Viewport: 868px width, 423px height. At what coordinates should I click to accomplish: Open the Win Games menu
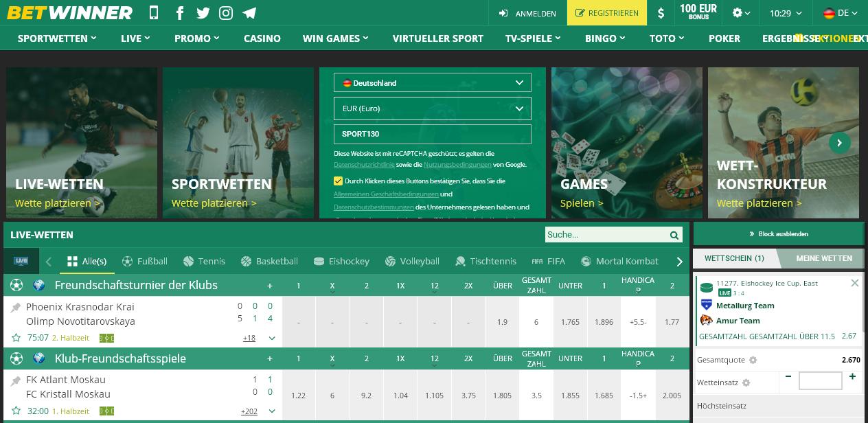click(x=336, y=38)
